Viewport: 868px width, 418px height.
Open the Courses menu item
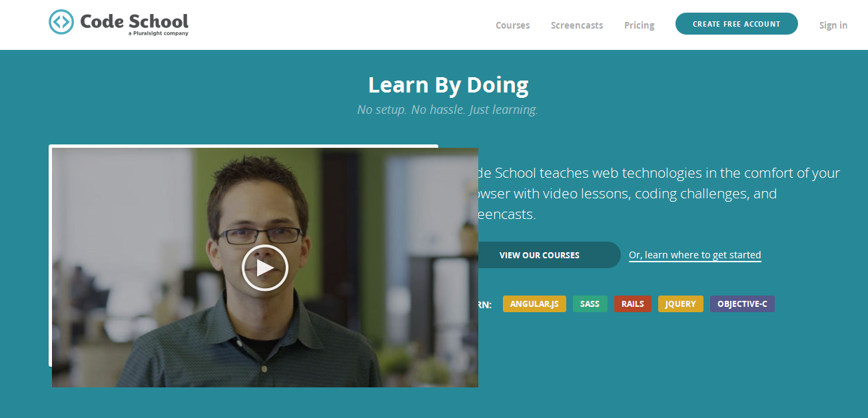coord(512,25)
